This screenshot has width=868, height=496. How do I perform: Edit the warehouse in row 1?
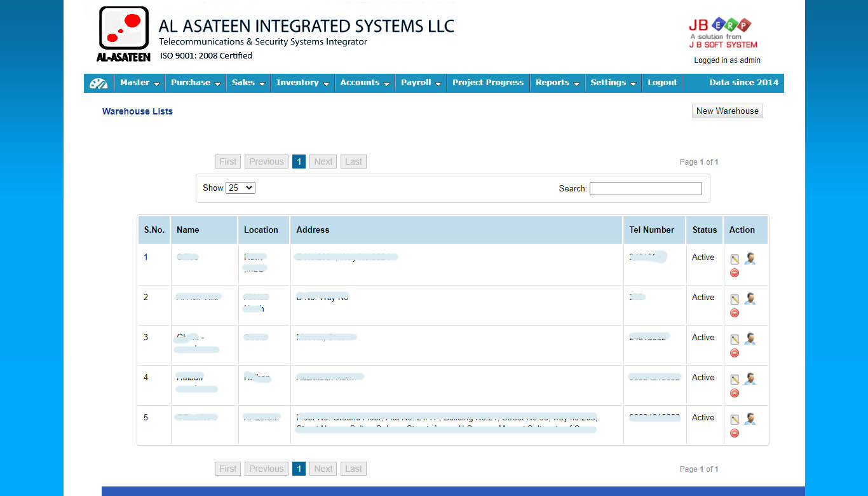pos(735,259)
